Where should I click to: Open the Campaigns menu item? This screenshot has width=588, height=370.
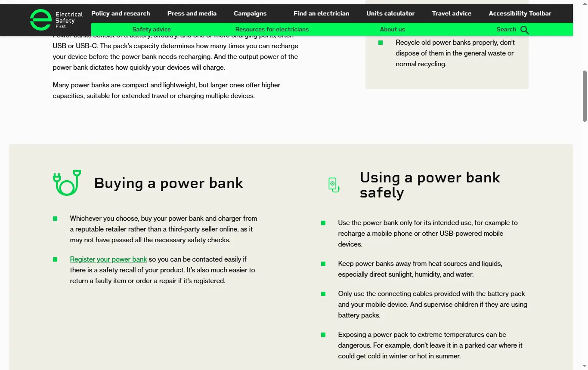point(250,13)
